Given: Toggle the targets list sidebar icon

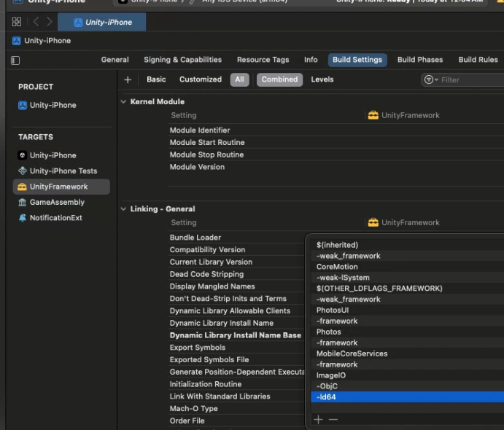Looking at the screenshot, I should point(15,60).
